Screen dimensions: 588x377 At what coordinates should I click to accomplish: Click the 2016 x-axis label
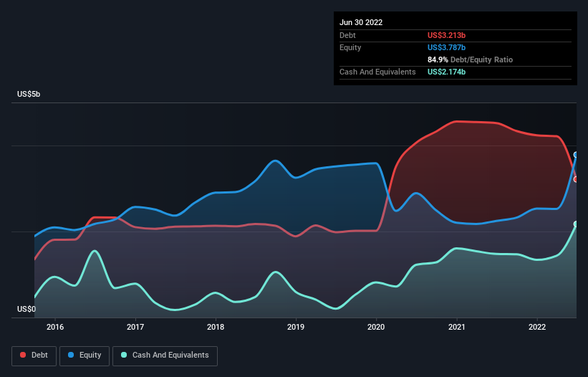pyautogui.click(x=55, y=327)
